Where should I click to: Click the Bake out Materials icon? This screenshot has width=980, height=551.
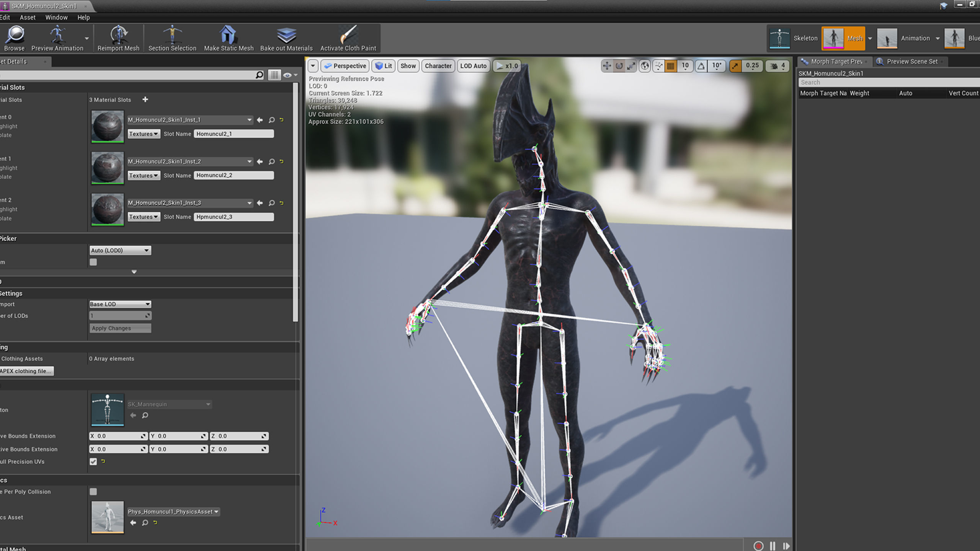pyautogui.click(x=286, y=35)
